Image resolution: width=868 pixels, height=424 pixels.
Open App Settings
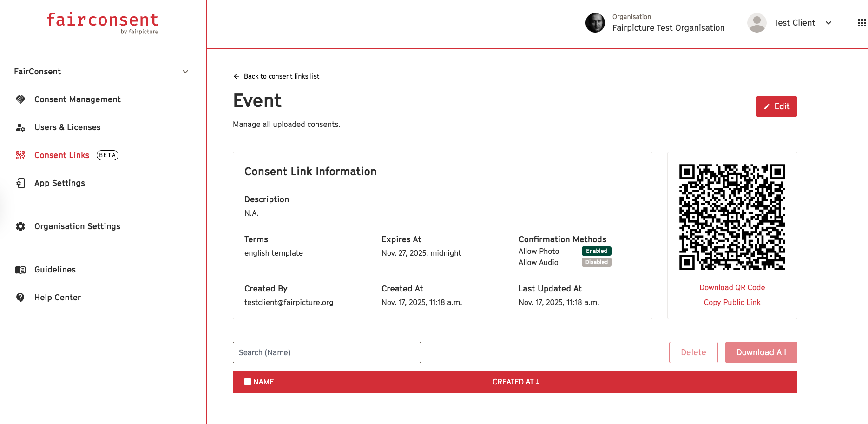pyautogui.click(x=59, y=183)
